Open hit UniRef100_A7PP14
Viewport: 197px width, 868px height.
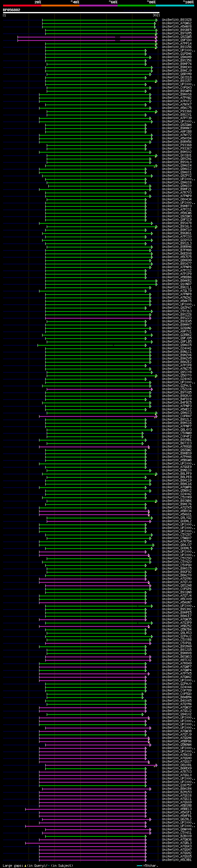click(x=177, y=43)
